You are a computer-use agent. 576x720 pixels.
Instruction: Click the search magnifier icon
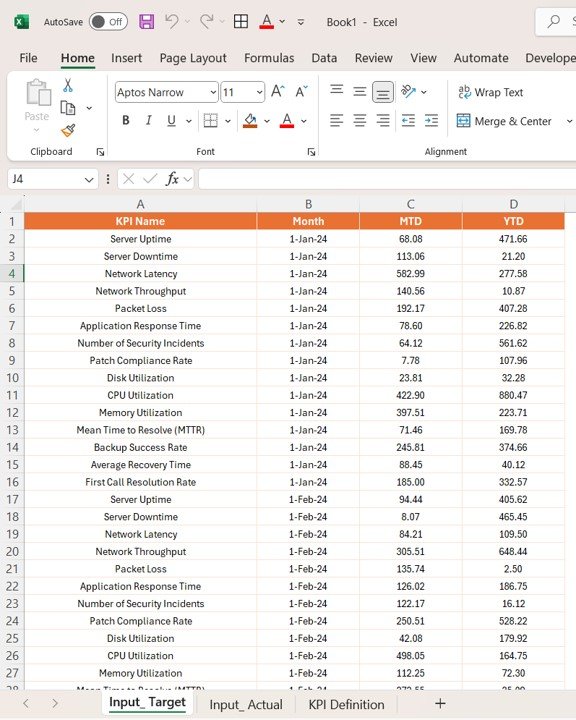pos(553,21)
